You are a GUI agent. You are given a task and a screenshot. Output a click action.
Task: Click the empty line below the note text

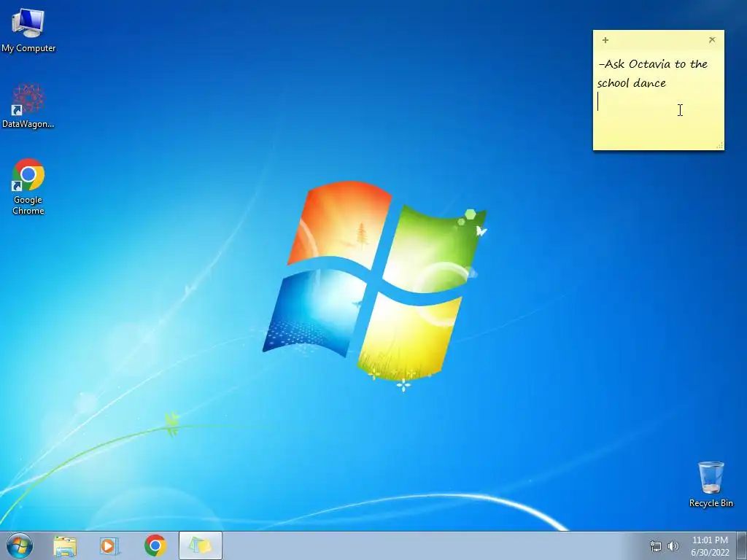pos(657,102)
